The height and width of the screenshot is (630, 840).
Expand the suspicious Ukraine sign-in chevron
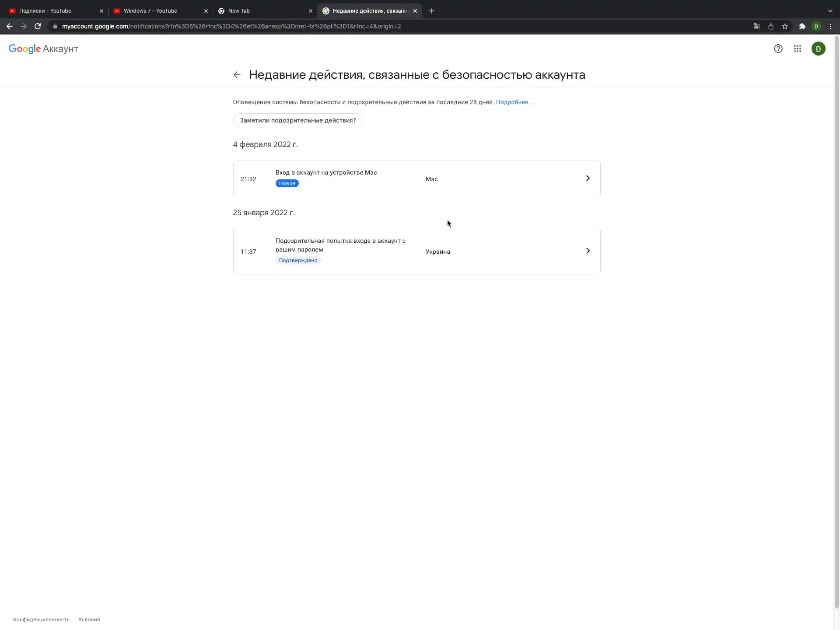pyautogui.click(x=588, y=251)
